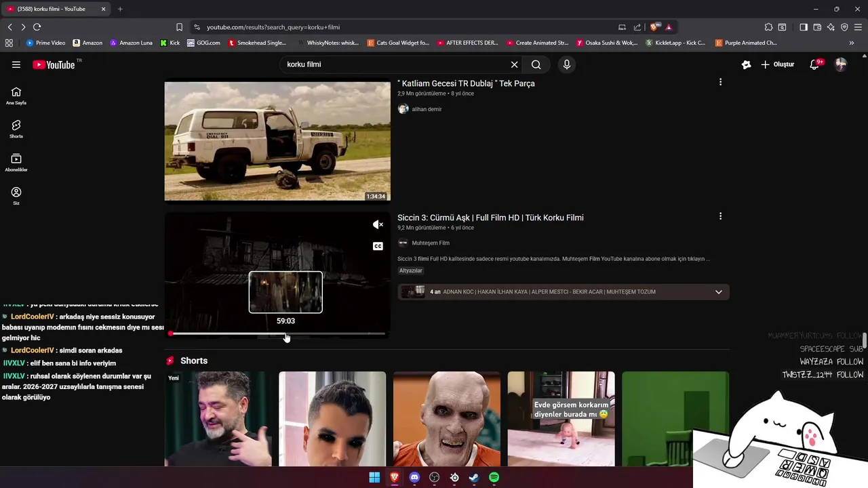868x488 pixels.
Task: Open the Short with the black-eyed man
Action: point(332,419)
